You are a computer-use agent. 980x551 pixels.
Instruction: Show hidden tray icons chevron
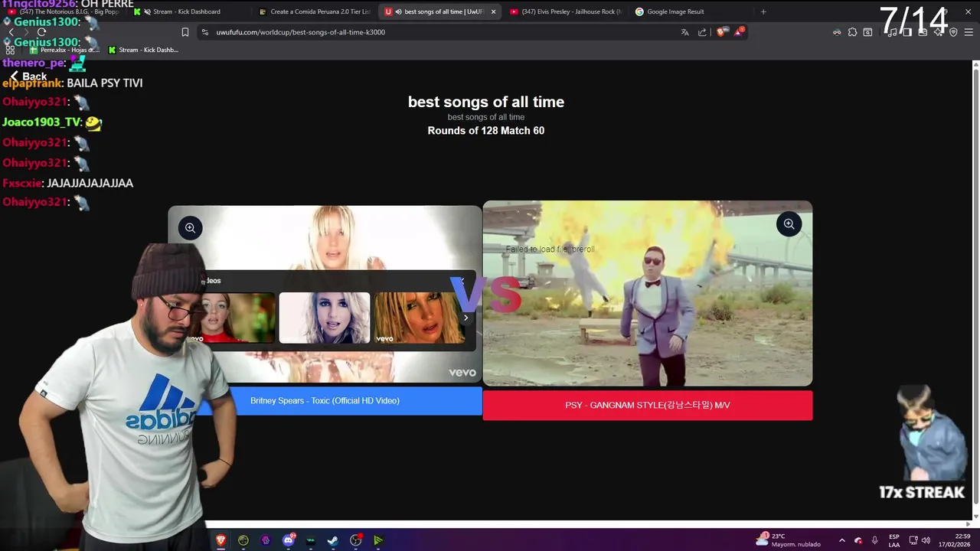click(x=842, y=540)
